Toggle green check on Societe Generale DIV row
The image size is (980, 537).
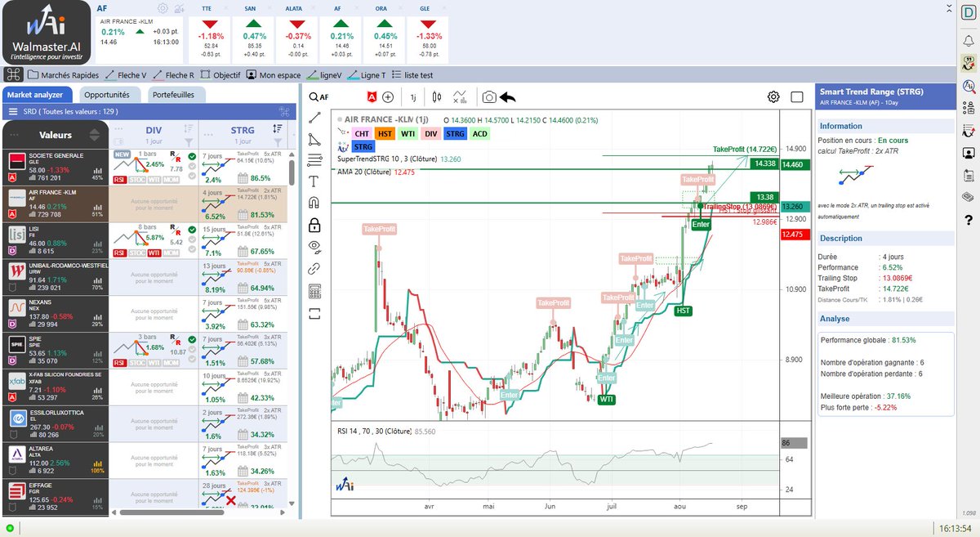pos(190,156)
